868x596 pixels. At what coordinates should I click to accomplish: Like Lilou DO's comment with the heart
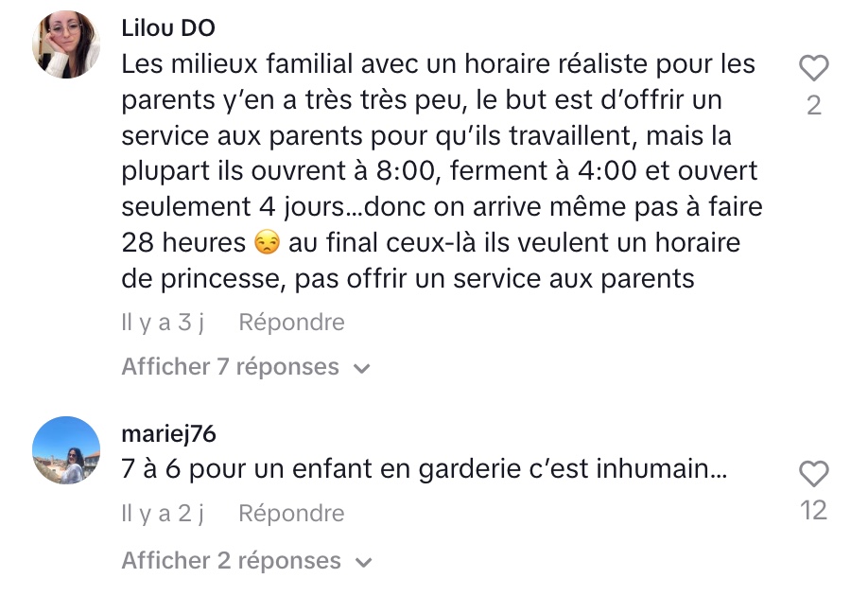point(813,68)
